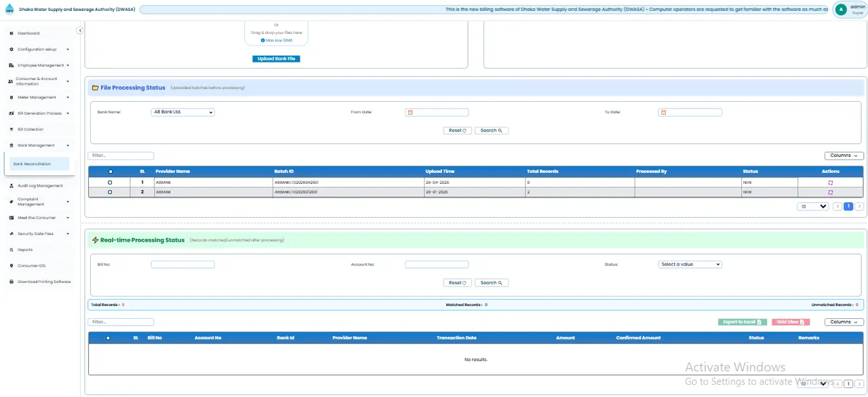Click the Download Printing Software printer icon
The width and height of the screenshot is (868, 397).
click(x=11, y=282)
